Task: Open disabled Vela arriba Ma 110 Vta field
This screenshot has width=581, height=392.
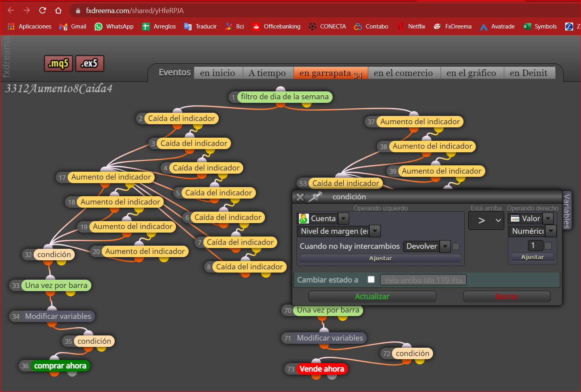Action: pyautogui.click(x=423, y=280)
